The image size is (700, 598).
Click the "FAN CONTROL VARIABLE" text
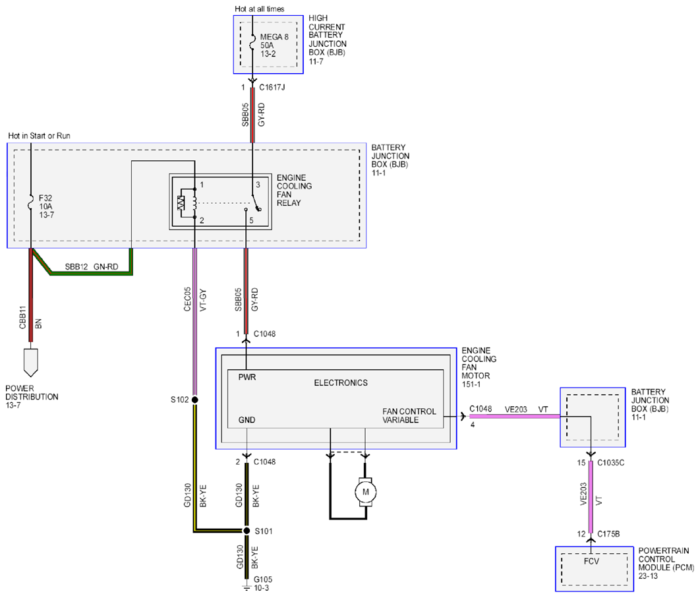[409, 416]
